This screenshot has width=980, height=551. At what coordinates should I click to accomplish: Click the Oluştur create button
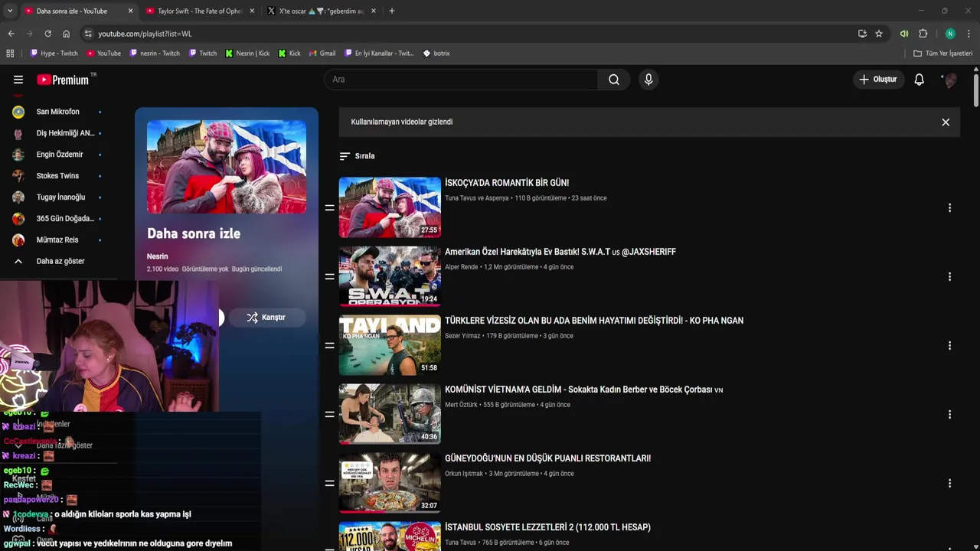(878, 80)
